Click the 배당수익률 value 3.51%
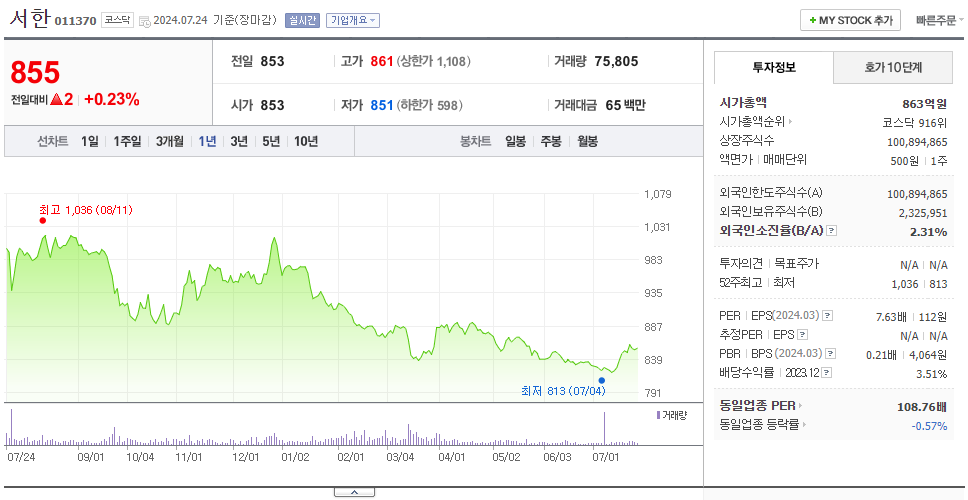Image resolution: width=968 pixels, height=500 pixels. click(932, 374)
